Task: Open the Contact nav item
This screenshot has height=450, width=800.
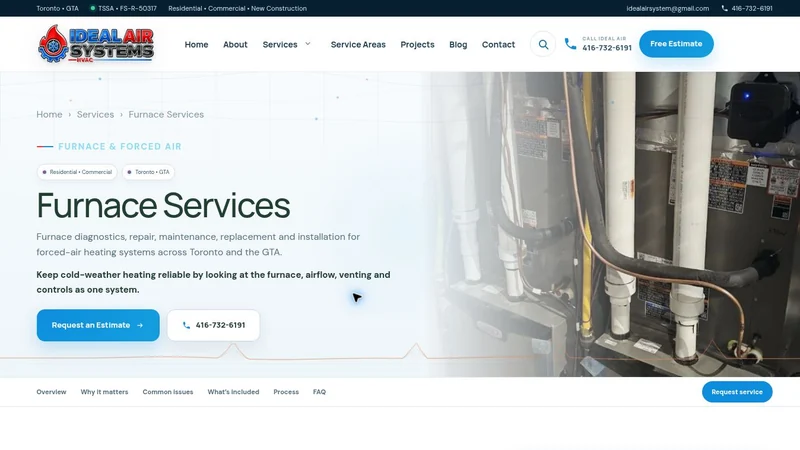Action: (x=498, y=44)
